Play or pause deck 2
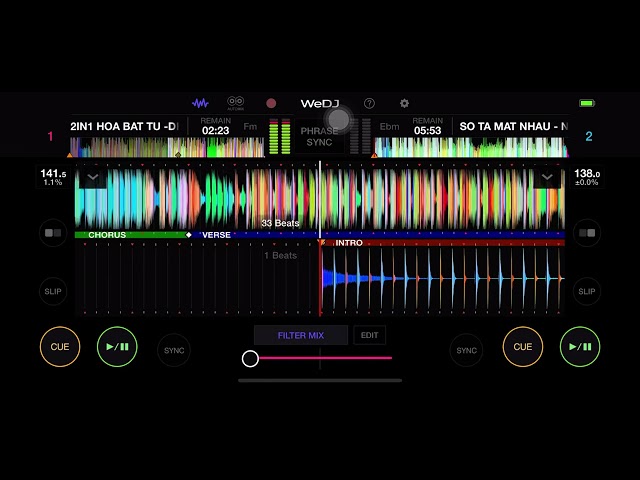Screen dimensions: 640x480 coord(580,347)
